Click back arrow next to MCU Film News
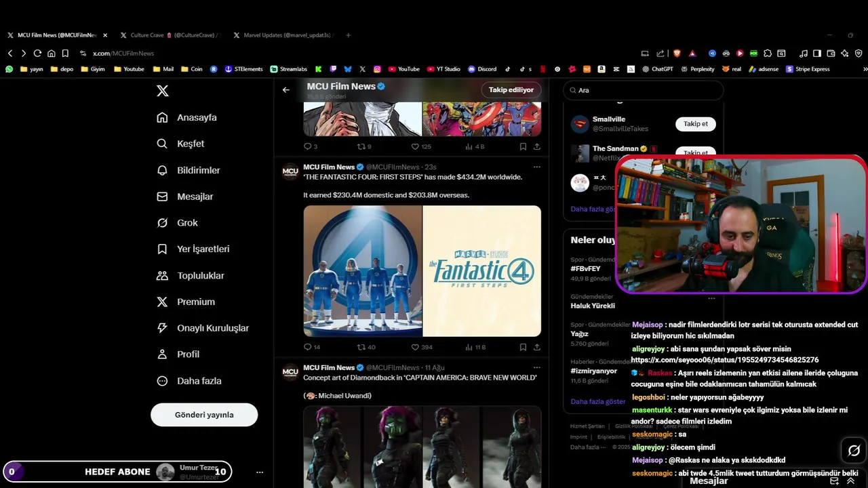The image size is (868, 488). pyautogui.click(x=286, y=89)
